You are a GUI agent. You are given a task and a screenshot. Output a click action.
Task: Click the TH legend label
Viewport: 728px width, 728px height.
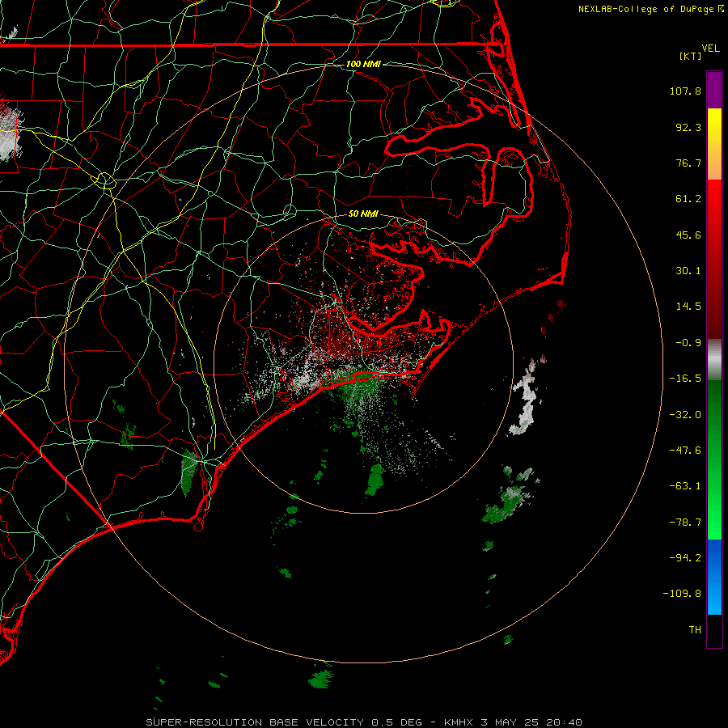(x=695, y=630)
